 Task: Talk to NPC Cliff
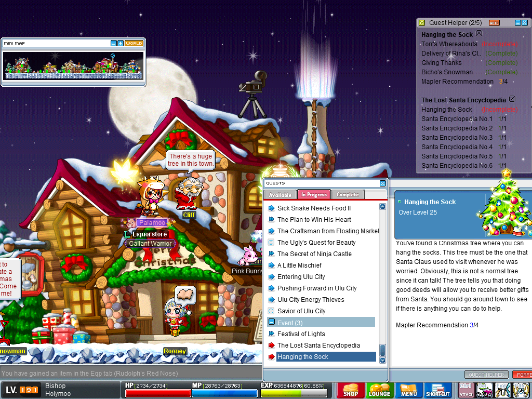coord(189,194)
